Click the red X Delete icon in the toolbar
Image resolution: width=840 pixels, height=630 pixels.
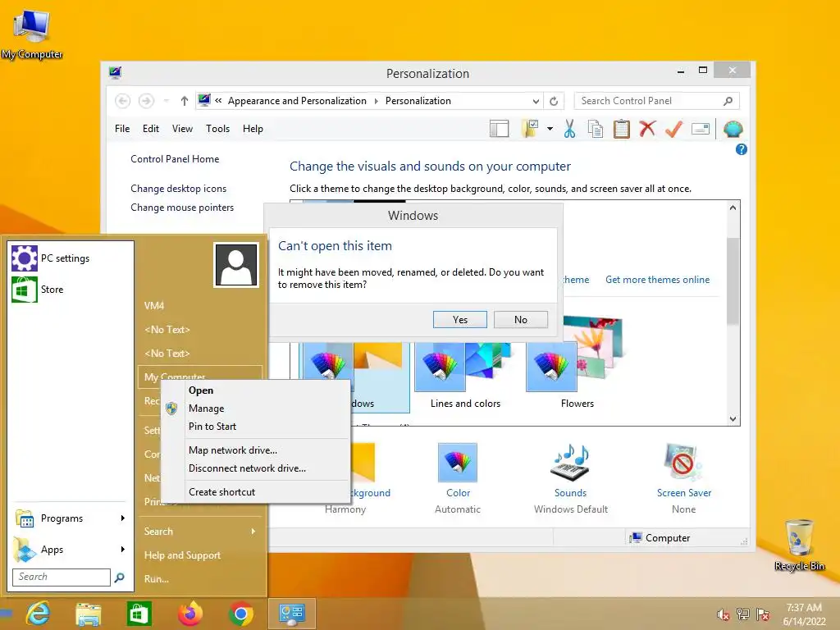[x=647, y=129]
